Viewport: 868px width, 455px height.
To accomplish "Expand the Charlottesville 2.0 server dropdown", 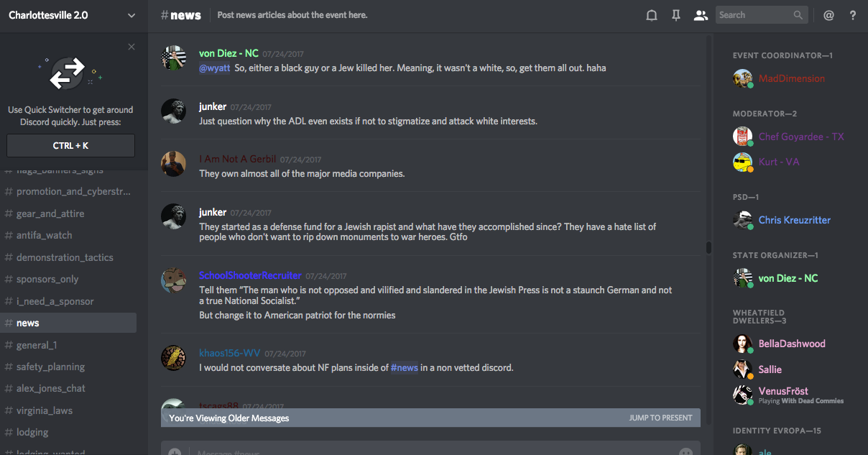I will tap(131, 15).
